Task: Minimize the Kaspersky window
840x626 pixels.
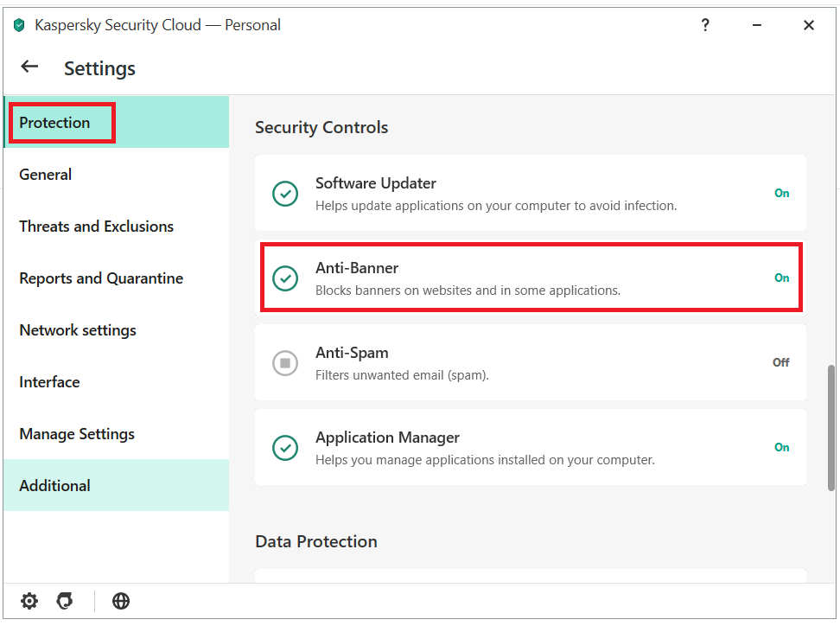Action: tap(756, 25)
